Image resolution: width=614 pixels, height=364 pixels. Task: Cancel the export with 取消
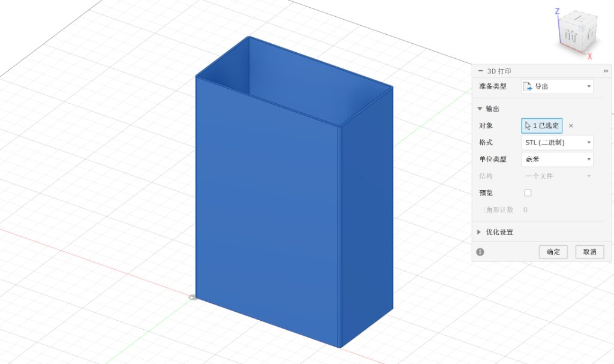point(589,252)
